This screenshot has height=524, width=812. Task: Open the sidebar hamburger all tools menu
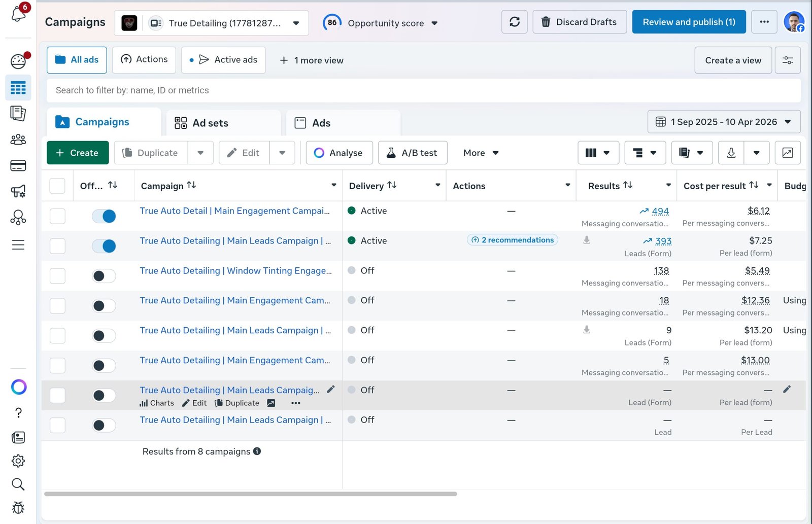(18, 245)
